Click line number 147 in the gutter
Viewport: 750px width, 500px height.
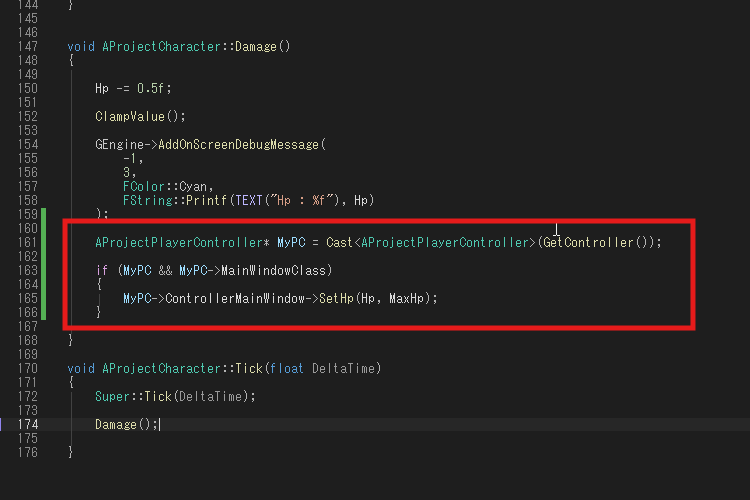pyautogui.click(x=28, y=46)
